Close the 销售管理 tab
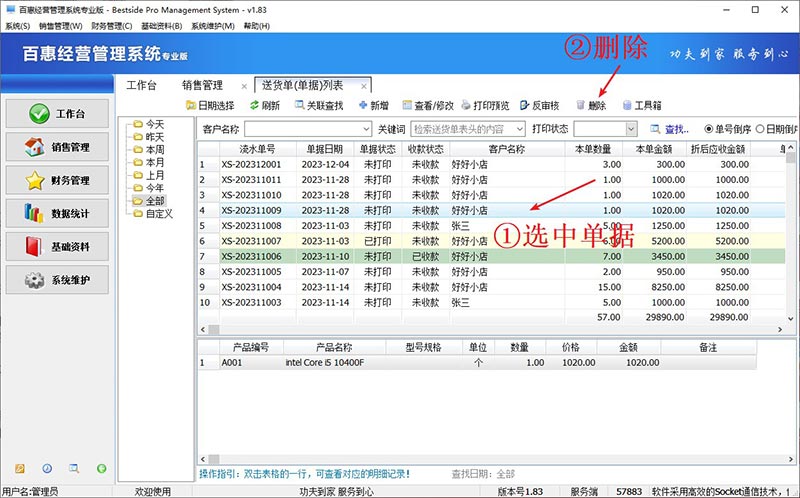This screenshot has height=498, width=800. pos(244,86)
